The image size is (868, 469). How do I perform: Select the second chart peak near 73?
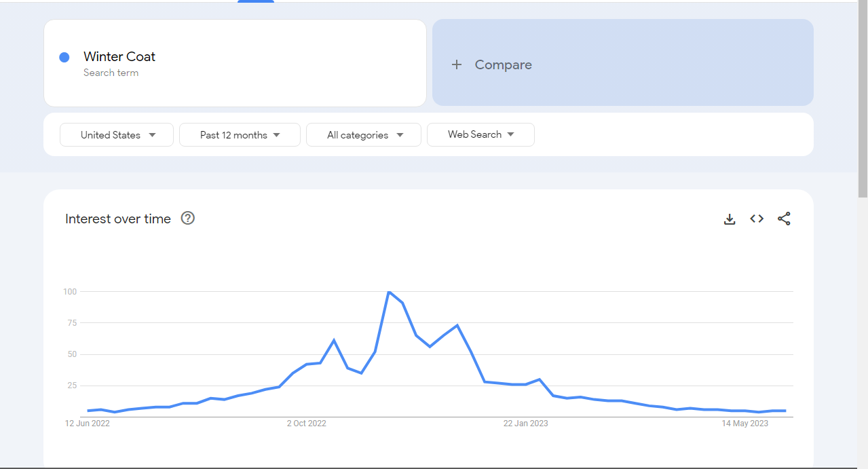pyautogui.click(x=457, y=325)
